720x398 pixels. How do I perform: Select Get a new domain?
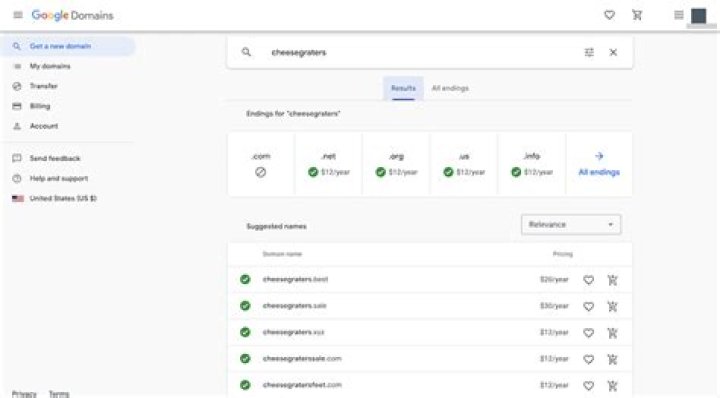[68, 46]
